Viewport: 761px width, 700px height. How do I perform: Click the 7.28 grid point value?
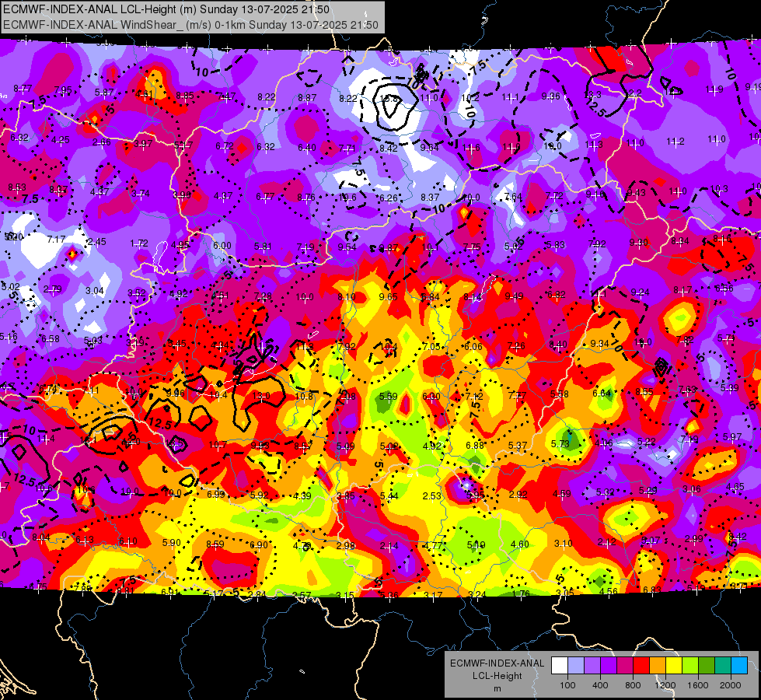click(x=263, y=296)
